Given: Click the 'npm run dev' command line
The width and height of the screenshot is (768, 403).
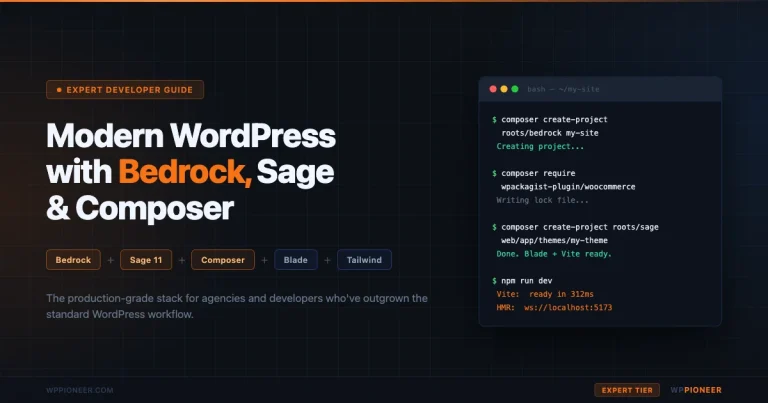Looking at the screenshot, I should (x=522, y=281).
